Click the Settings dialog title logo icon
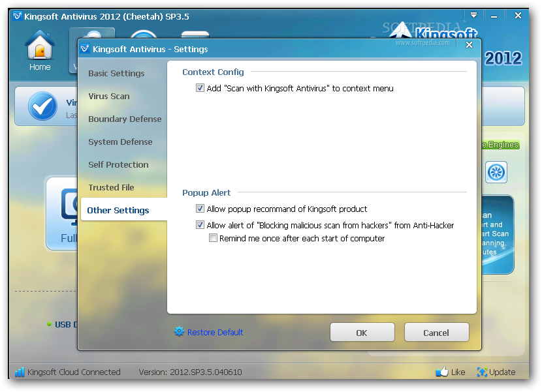 click(x=85, y=49)
